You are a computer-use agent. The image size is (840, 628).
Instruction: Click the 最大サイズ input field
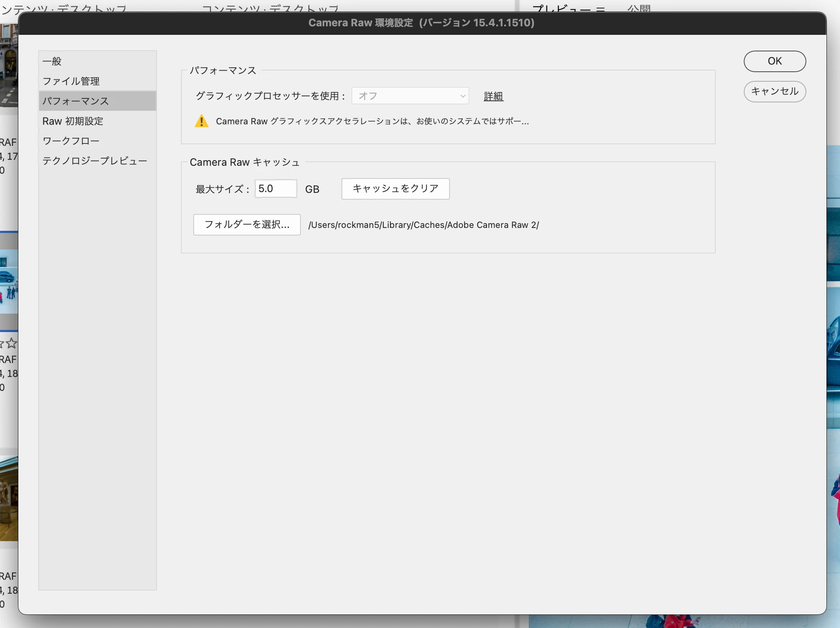coord(276,188)
